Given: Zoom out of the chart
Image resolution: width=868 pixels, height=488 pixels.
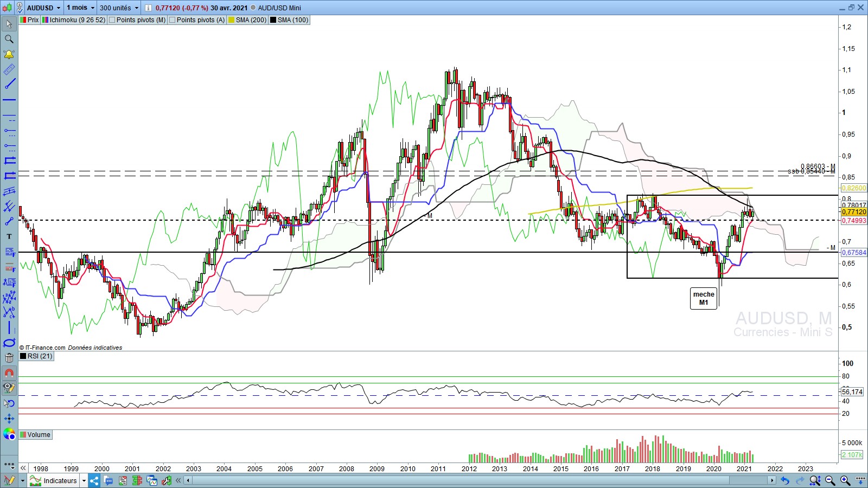Looking at the screenshot, I should click(830, 480).
